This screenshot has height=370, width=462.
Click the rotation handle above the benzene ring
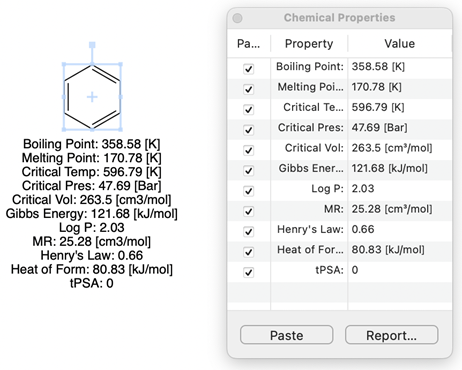[x=92, y=45]
